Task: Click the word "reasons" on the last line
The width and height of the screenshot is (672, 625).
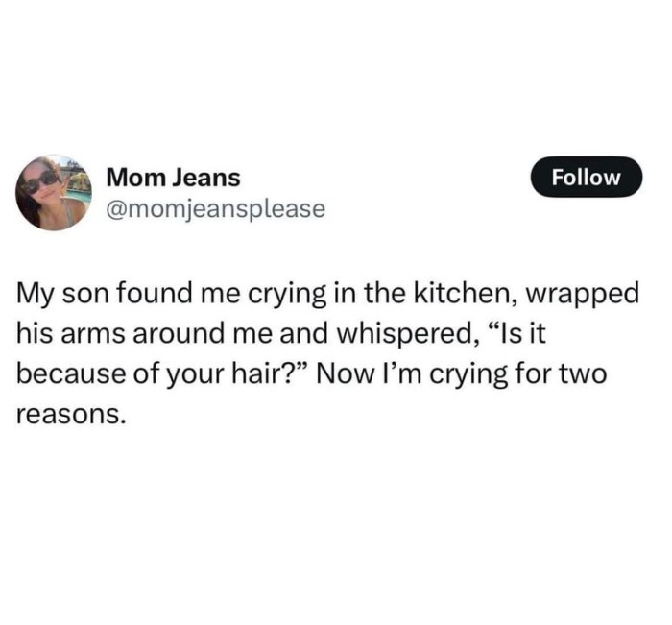Action: tap(71, 416)
